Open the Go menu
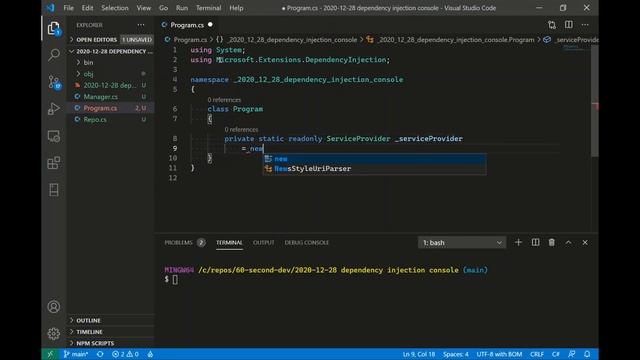This screenshot has width=640, height=360. pyautogui.click(x=163, y=8)
